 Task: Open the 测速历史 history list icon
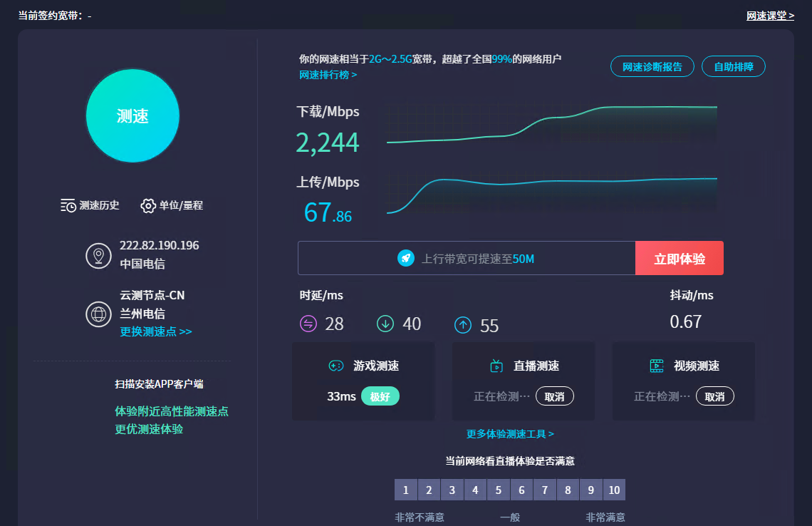tap(68, 205)
